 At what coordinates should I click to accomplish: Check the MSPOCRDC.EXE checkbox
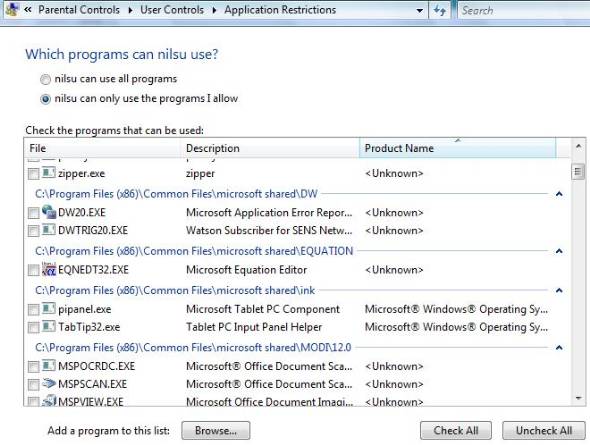pos(33,367)
